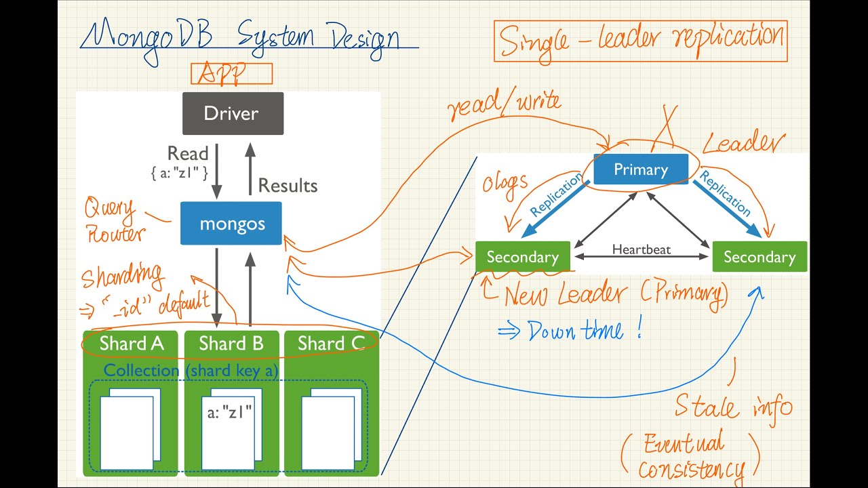Select the blue Primary node box

(x=641, y=169)
